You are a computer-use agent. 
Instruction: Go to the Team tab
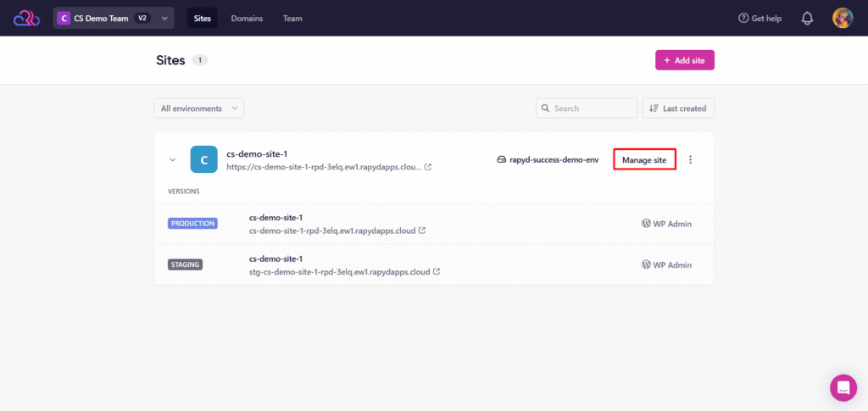(292, 18)
